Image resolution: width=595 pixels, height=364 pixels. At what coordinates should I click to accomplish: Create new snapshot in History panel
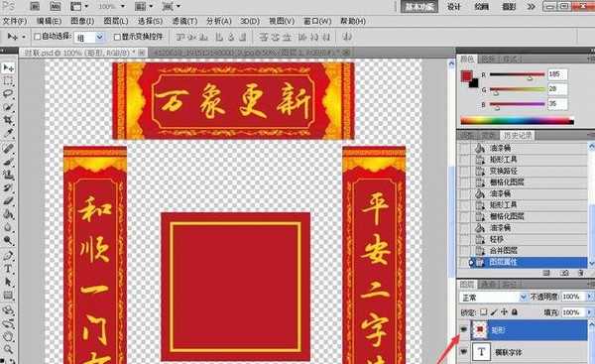(564, 273)
